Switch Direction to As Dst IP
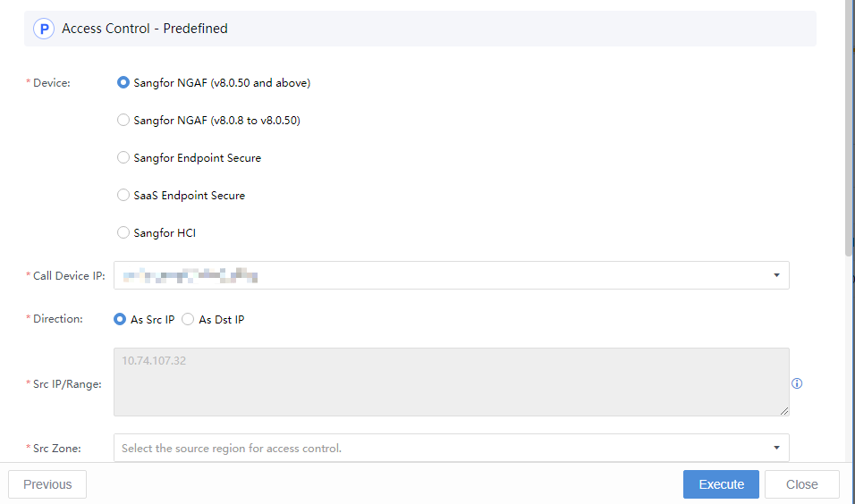This screenshot has width=855, height=504. [x=188, y=320]
